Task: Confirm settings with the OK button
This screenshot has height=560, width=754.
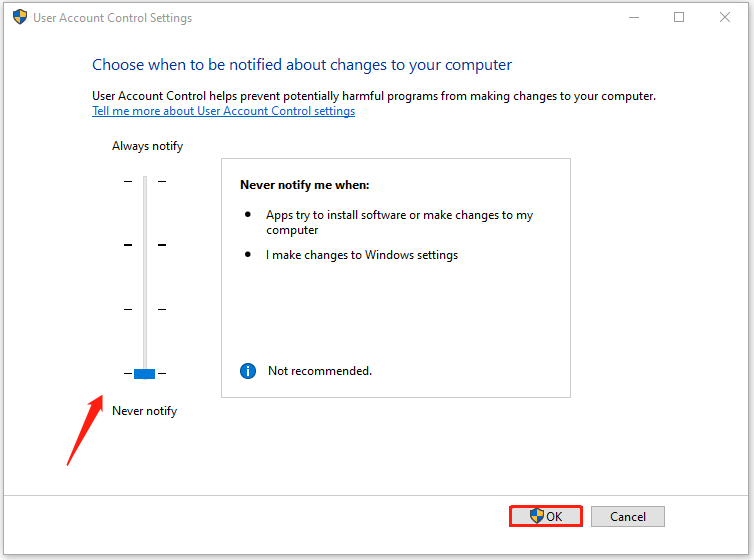Action: click(x=546, y=516)
